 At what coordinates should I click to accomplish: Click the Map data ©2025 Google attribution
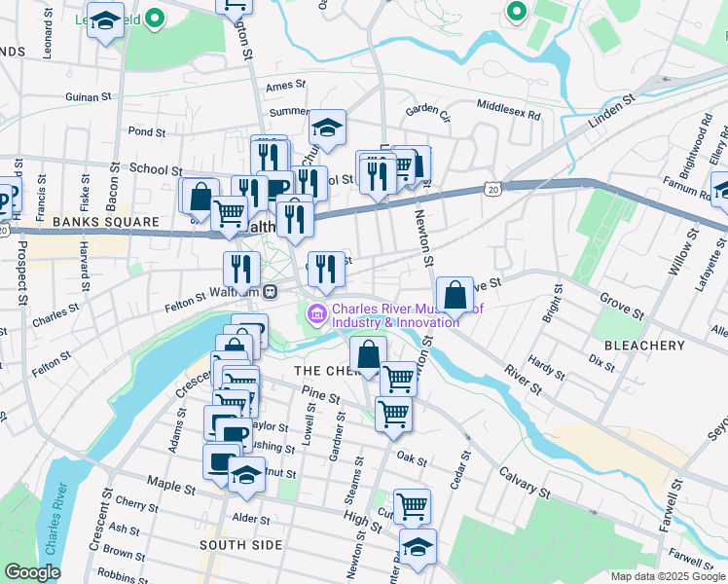tap(669, 576)
